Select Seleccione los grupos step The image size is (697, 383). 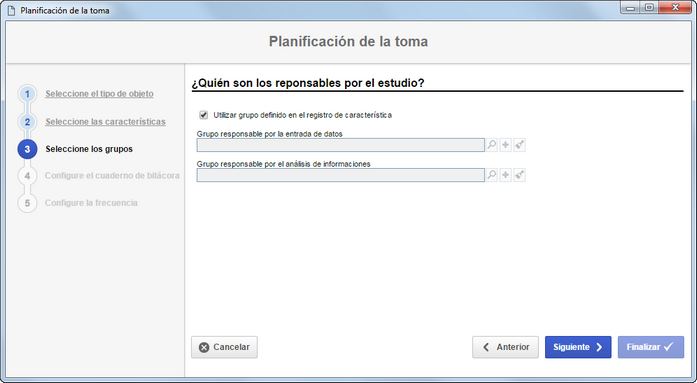[x=89, y=149]
